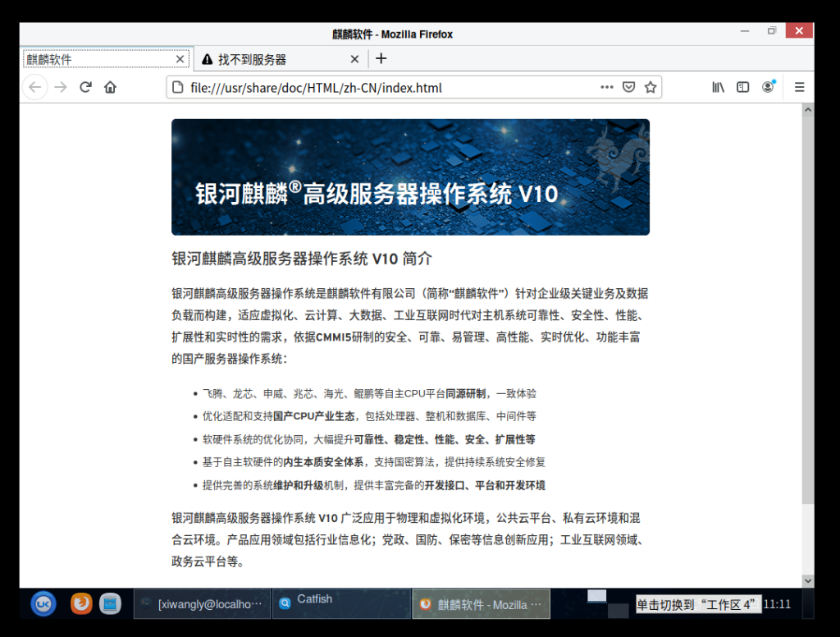
Task: Open a new tab with the plus button
Action: point(381,58)
